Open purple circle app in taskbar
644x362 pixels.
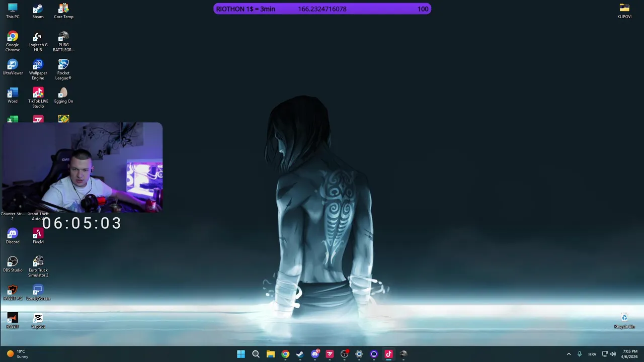pos(374,354)
